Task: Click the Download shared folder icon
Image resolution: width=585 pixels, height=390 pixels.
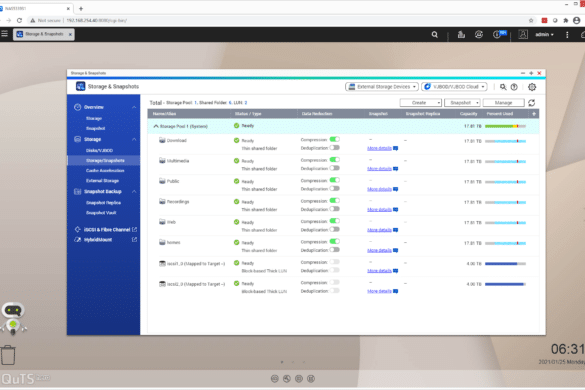Action: (x=162, y=140)
